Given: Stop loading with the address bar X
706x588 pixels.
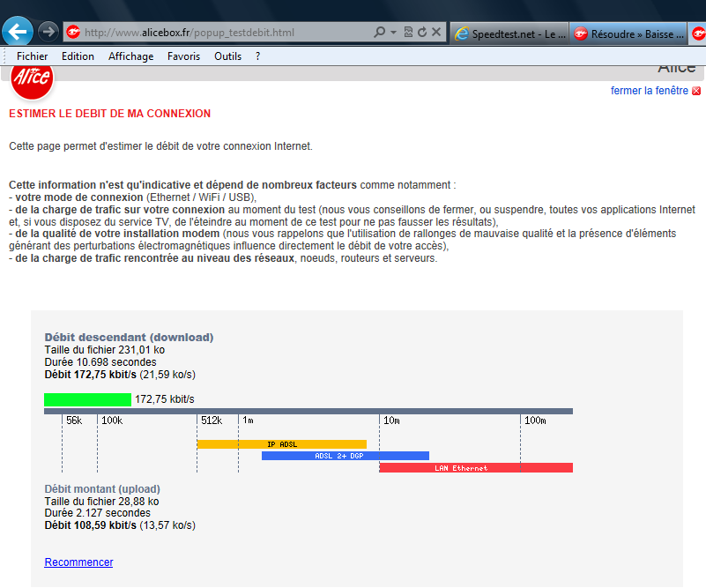Looking at the screenshot, I should [436, 32].
